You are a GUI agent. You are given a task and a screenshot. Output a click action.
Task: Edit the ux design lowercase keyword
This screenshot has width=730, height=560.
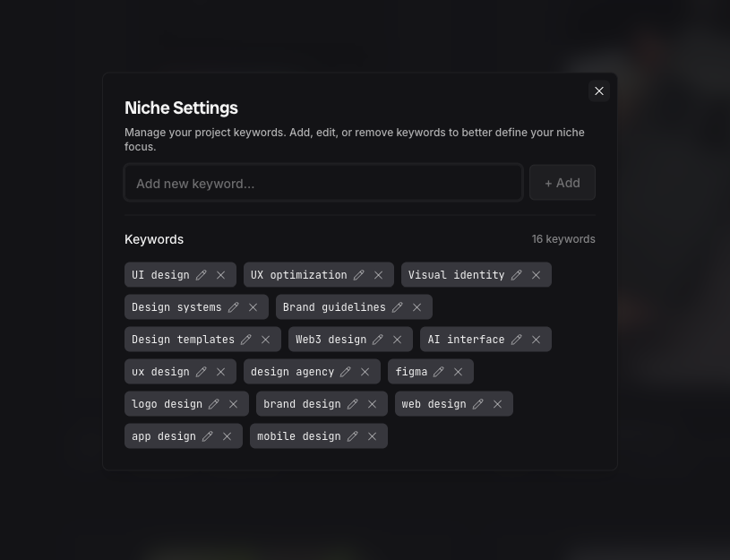tap(202, 372)
